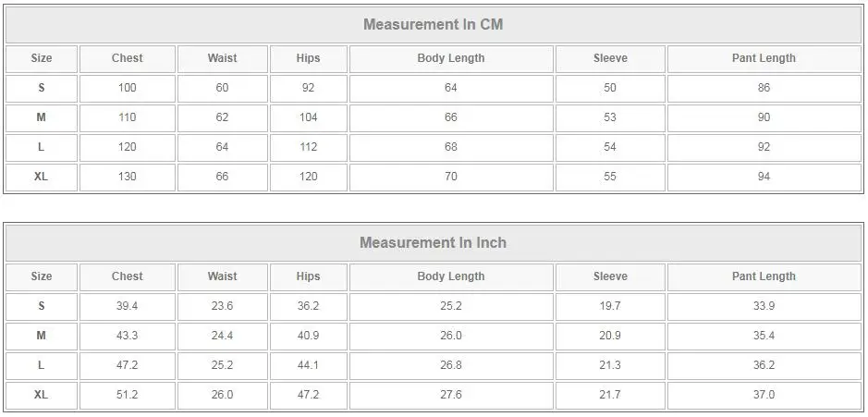Image resolution: width=868 pixels, height=417 pixels.
Task: Click the chest value 130 for size XL
Action: (128, 177)
